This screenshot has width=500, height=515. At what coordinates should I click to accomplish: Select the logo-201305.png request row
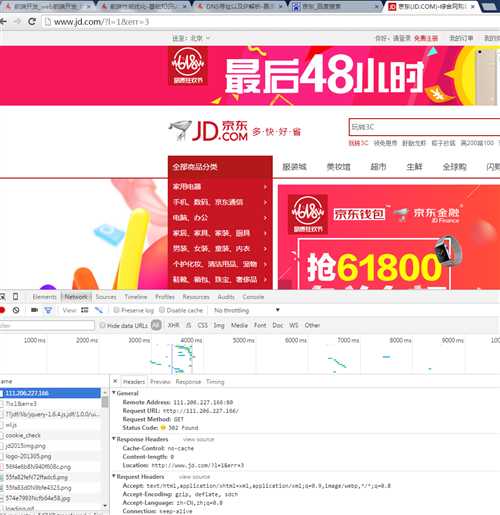point(50,456)
